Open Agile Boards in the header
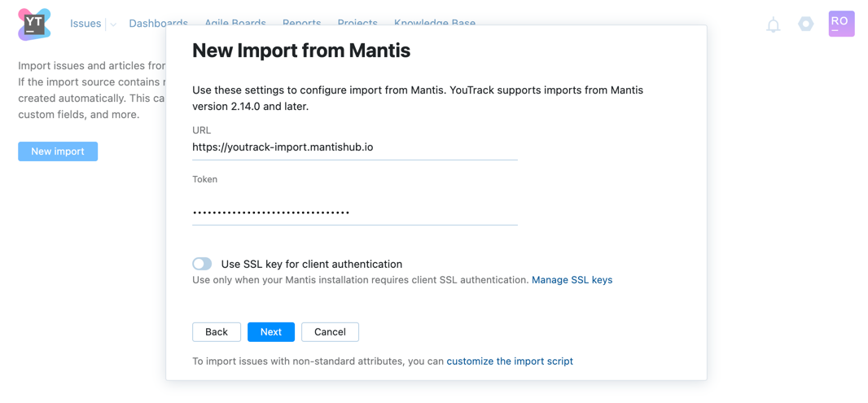The height and width of the screenshot is (403, 868). [235, 23]
